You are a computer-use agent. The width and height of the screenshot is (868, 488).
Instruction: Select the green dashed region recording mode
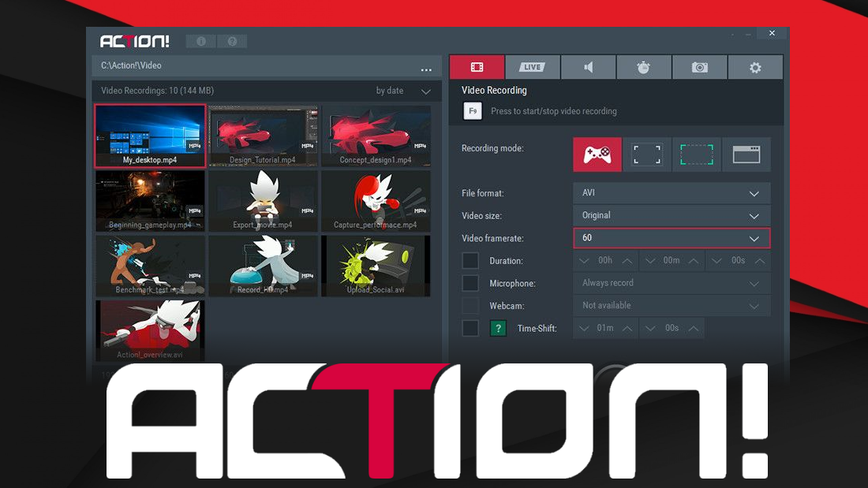point(697,155)
